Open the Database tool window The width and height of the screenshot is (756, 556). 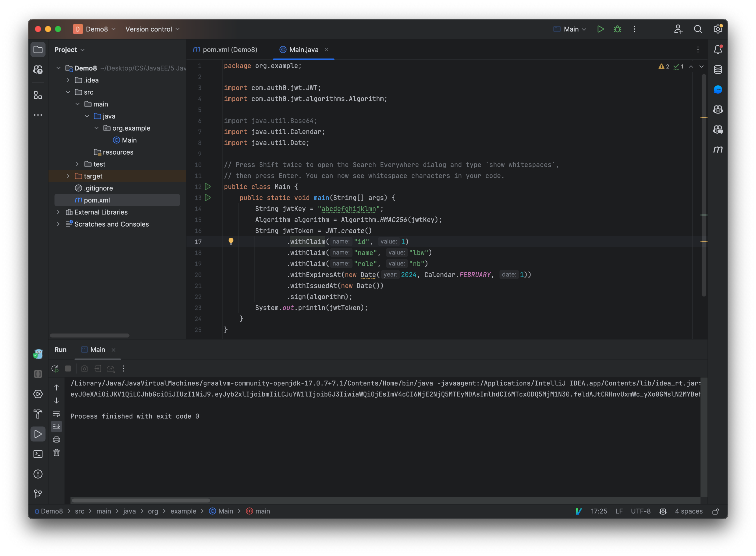(718, 70)
